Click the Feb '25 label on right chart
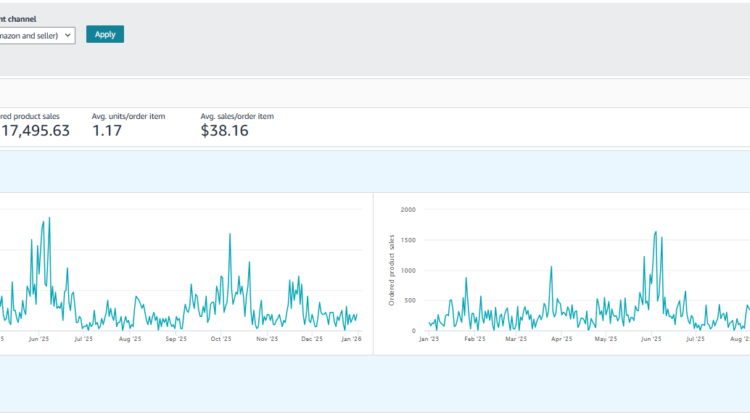This screenshot has height=420, width=750. [x=475, y=339]
